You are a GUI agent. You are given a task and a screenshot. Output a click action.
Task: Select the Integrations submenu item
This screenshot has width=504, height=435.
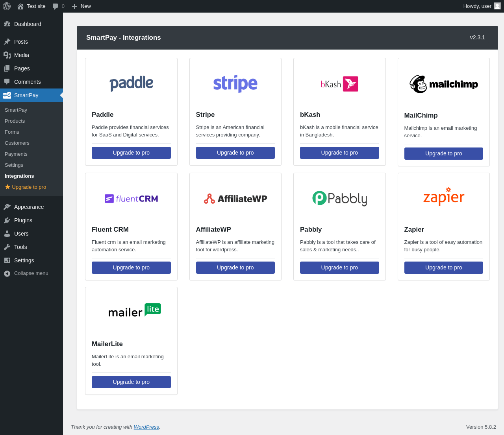(19, 176)
